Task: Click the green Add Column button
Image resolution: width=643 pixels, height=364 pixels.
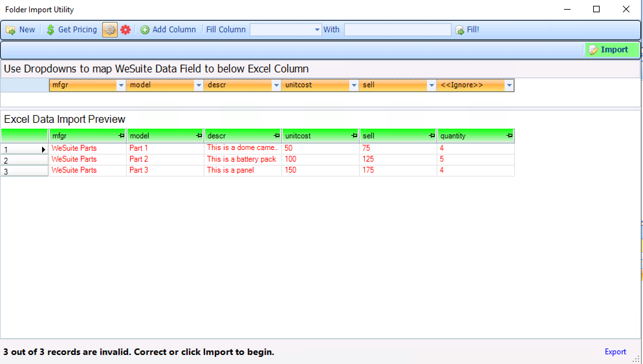Action: [168, 30]
